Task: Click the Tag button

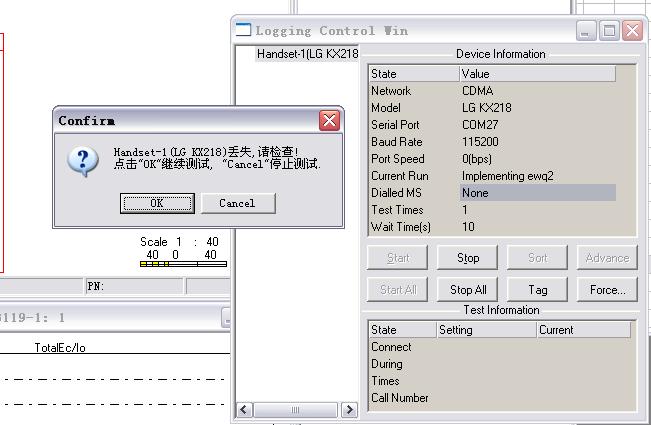Action: pyautogui.click(x=537, y=289)
